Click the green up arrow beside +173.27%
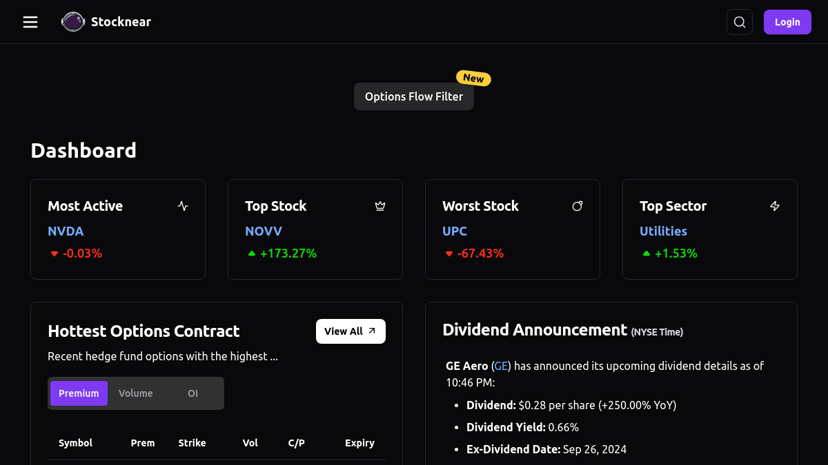Screen dimensions: 828x465 pyautogui.click(x=252, y=253)
